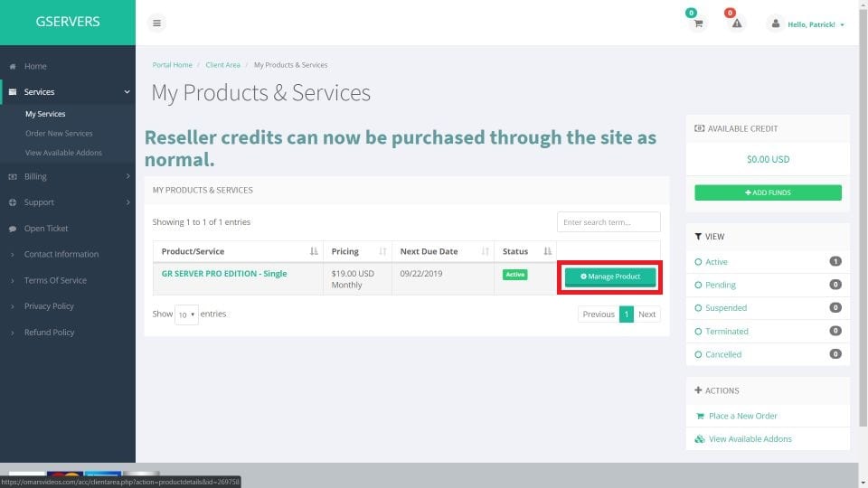
Task: Sort by the Product/Service column icon
Action: [x=314, y=251]
